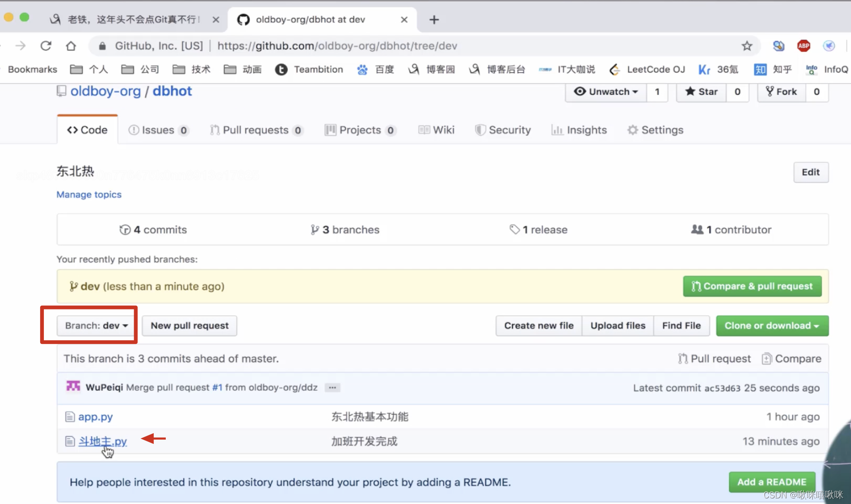Screen dimensions: 851x504
Task: Open a new browser tab
Action: [434, 20]
